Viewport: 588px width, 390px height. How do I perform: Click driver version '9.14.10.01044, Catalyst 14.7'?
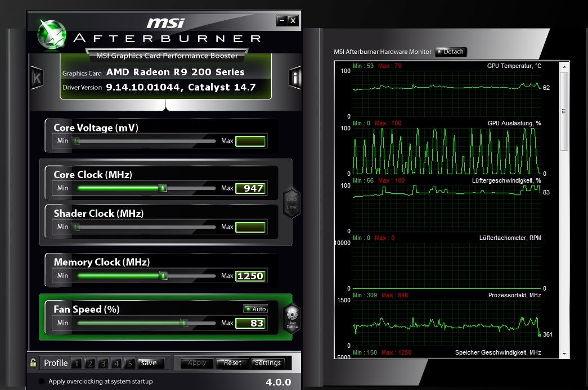181,87
